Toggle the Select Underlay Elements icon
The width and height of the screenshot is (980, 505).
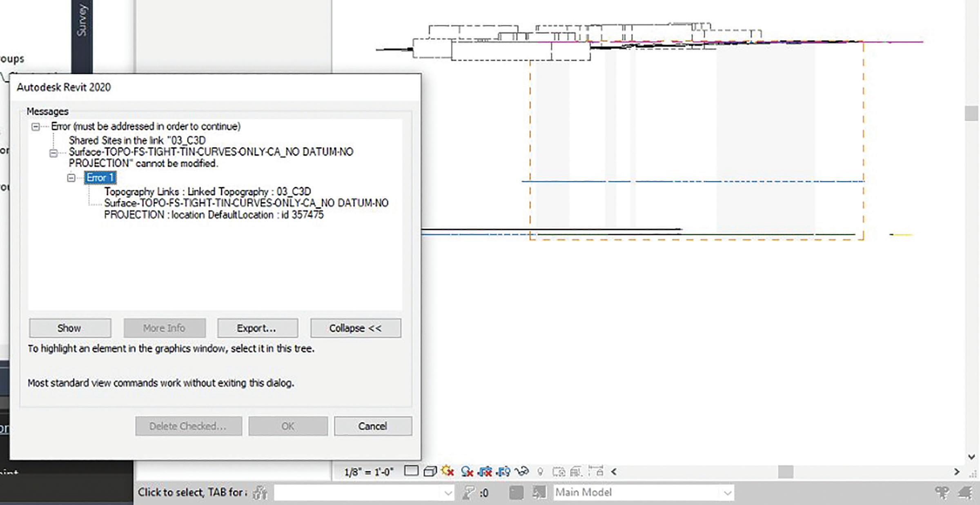(966, 493)
